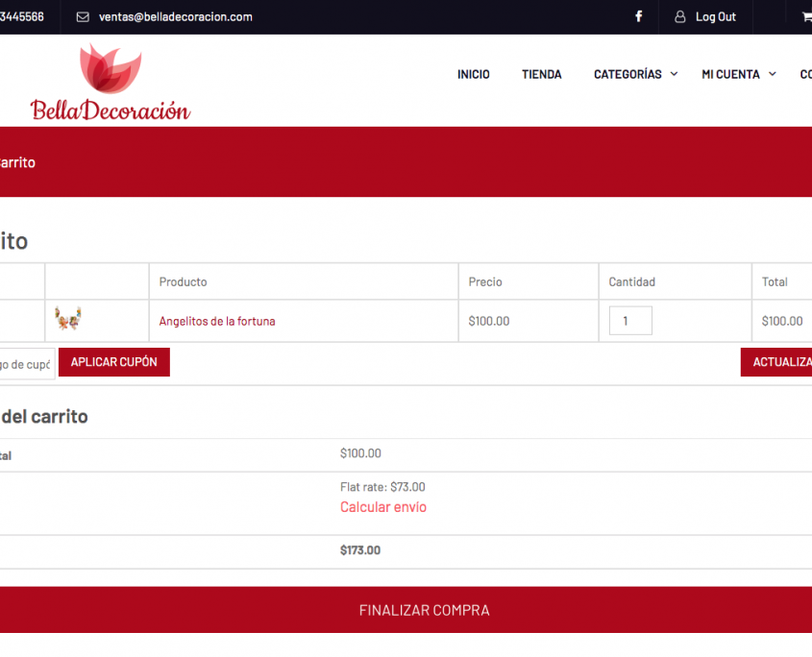812x657 pixels.
Task: Open the Angelitos de la fortuna product thumbnail
Action: pyautogui.click(x=68, y=320)
